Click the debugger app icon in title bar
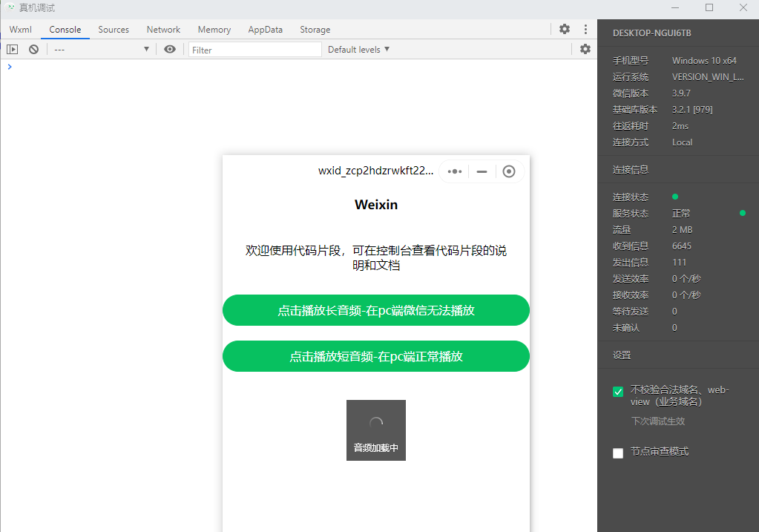The width and height of the screenshot is (759, 532). [10, 7]
